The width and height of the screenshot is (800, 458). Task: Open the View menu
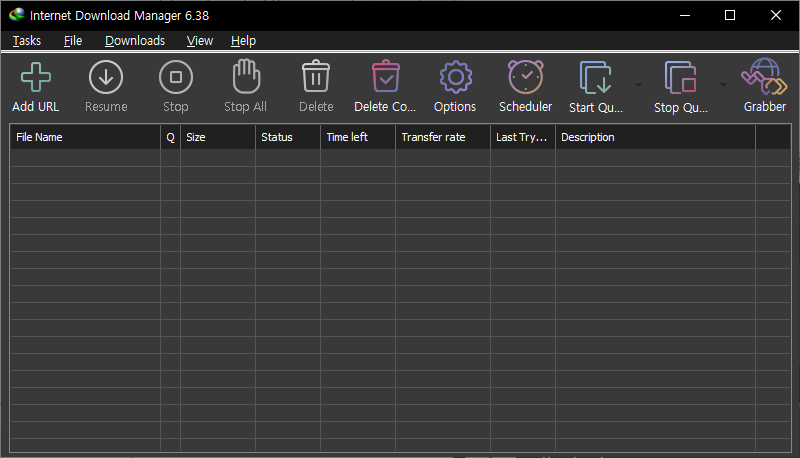pos(199,41)
